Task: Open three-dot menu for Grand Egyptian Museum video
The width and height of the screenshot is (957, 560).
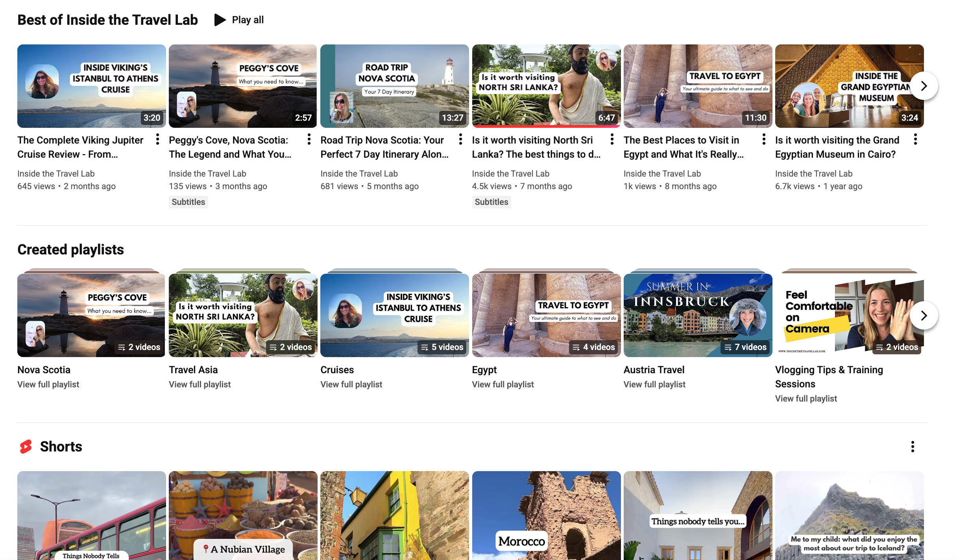Action: click(915, 139)
